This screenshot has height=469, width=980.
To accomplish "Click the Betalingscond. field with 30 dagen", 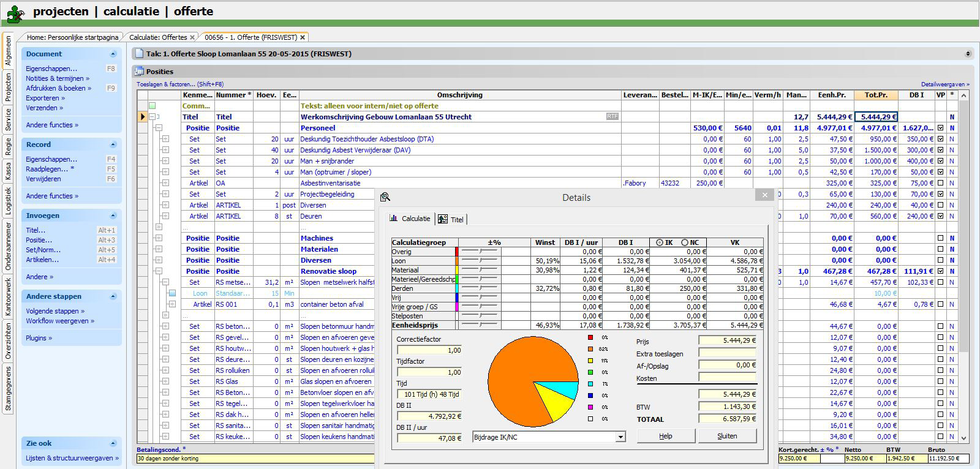I will [255, 458].
